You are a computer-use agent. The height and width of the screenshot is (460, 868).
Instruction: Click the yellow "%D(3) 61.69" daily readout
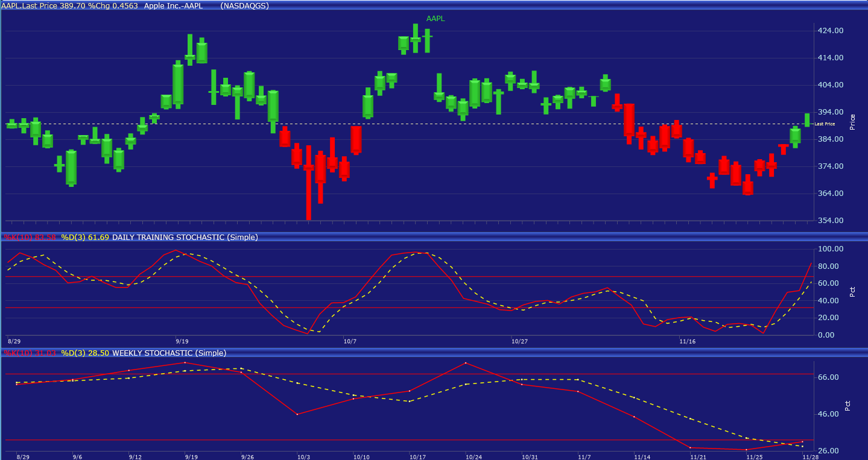(85, 238)
